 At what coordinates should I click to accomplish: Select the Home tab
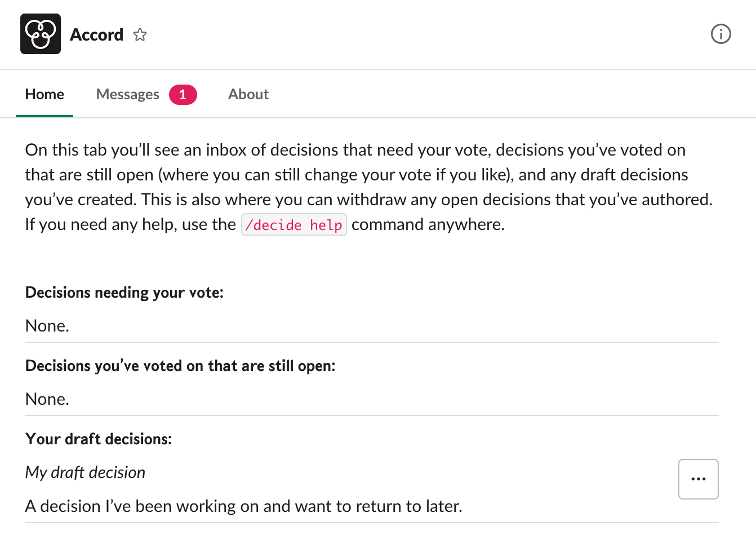(44, 94)
